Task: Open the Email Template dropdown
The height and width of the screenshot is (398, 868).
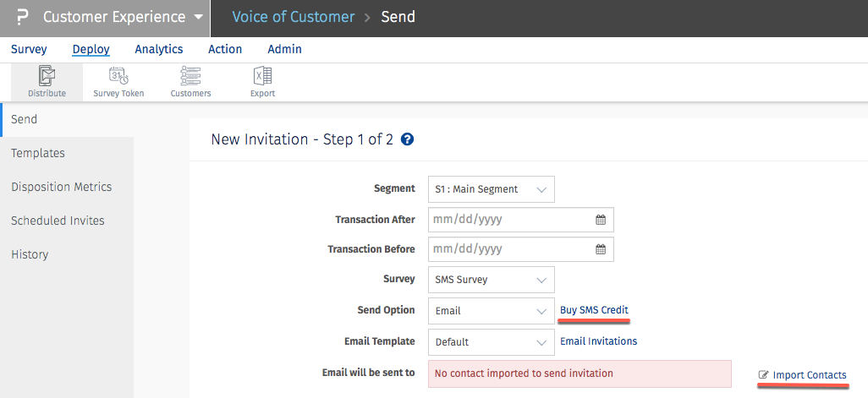Action: [x=491, y=342]
